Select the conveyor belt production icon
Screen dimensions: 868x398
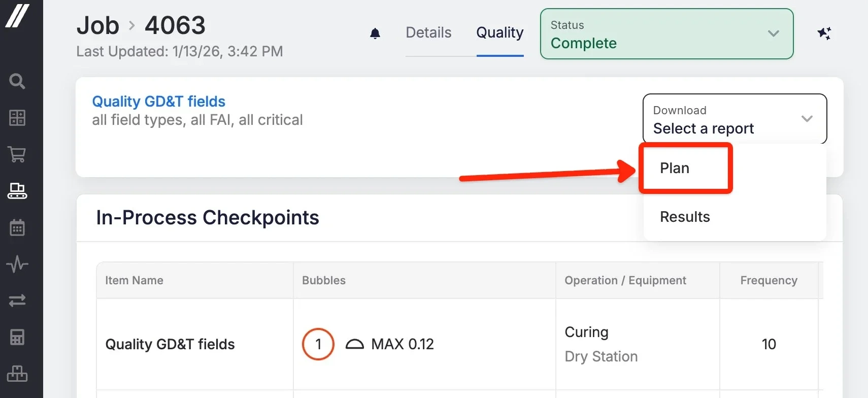[x=17, y=191]
